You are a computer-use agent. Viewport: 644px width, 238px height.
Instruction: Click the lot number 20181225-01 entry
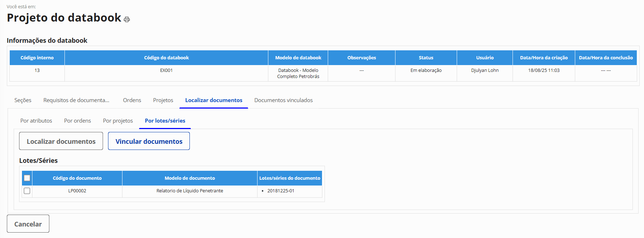[281, 191]
